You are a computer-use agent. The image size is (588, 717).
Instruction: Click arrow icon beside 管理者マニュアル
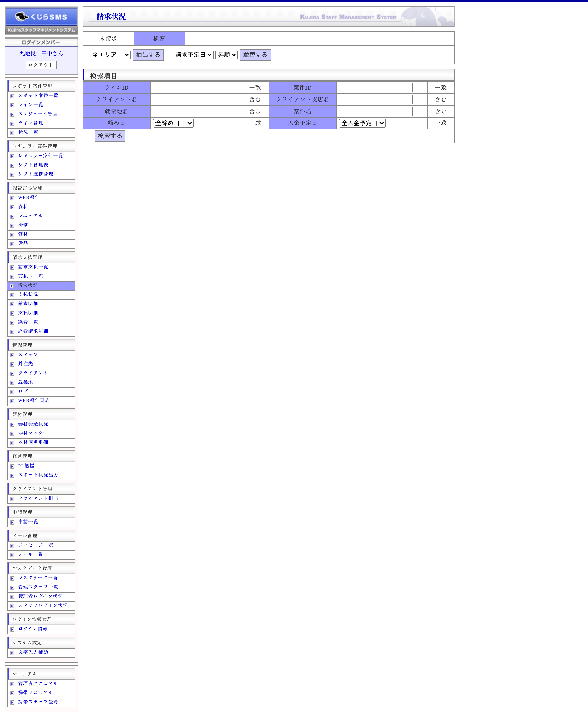click(x=12, y=684)
